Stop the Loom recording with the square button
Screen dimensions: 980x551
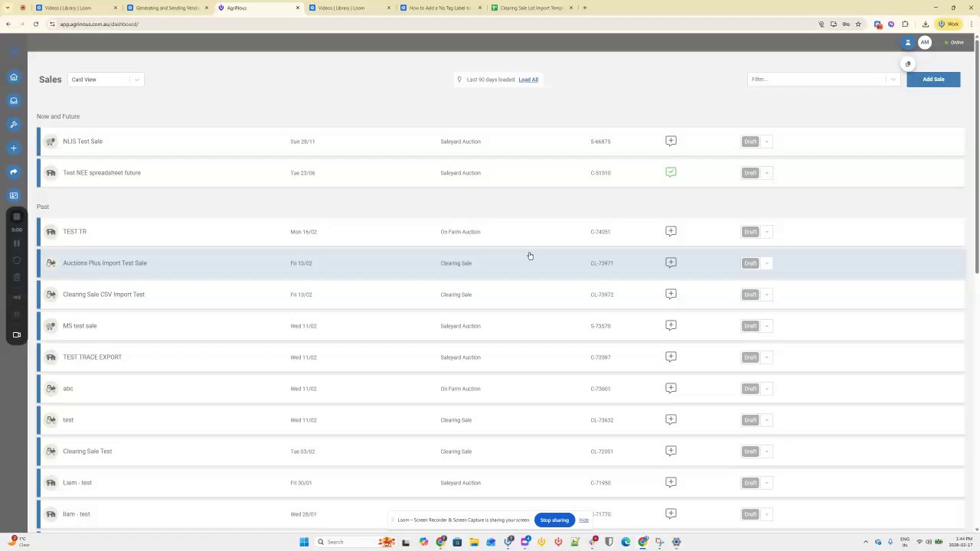coord(17,217)
